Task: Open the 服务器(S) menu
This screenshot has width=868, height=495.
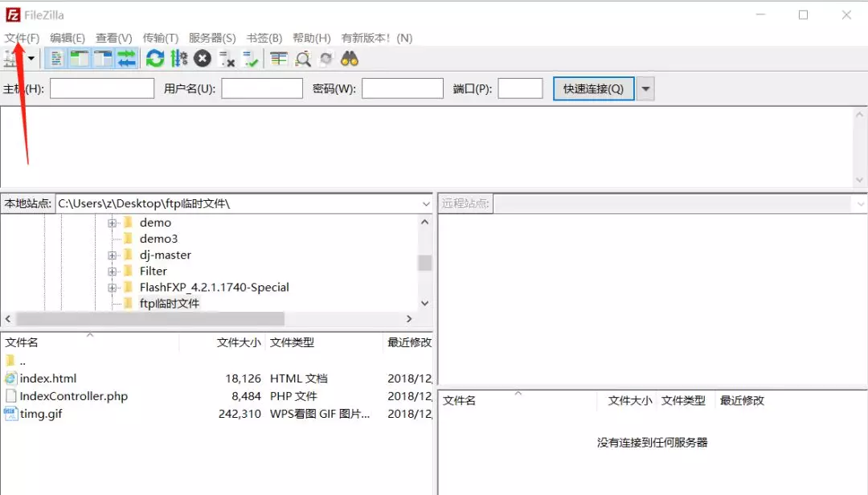Action: (x=212, y=38)
